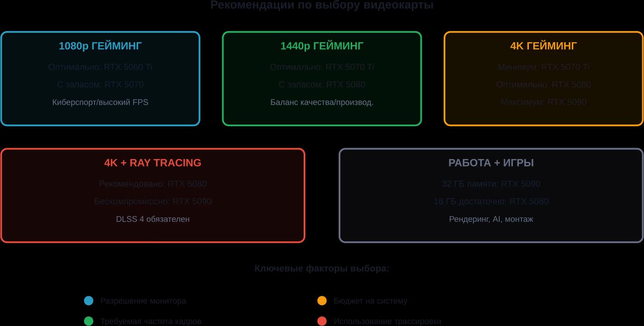
Task: Click Максимум: RTX 5090 line
Action: click(543, 102)
